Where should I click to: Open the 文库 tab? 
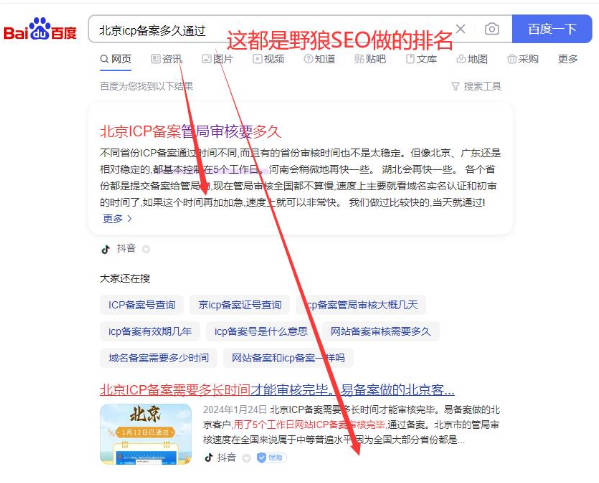(421, 59)
